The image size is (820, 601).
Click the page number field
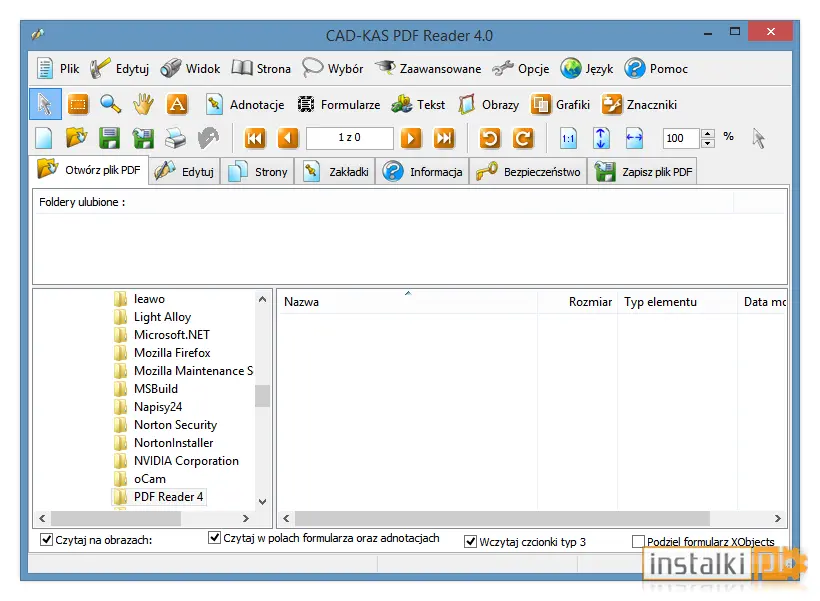349,138
